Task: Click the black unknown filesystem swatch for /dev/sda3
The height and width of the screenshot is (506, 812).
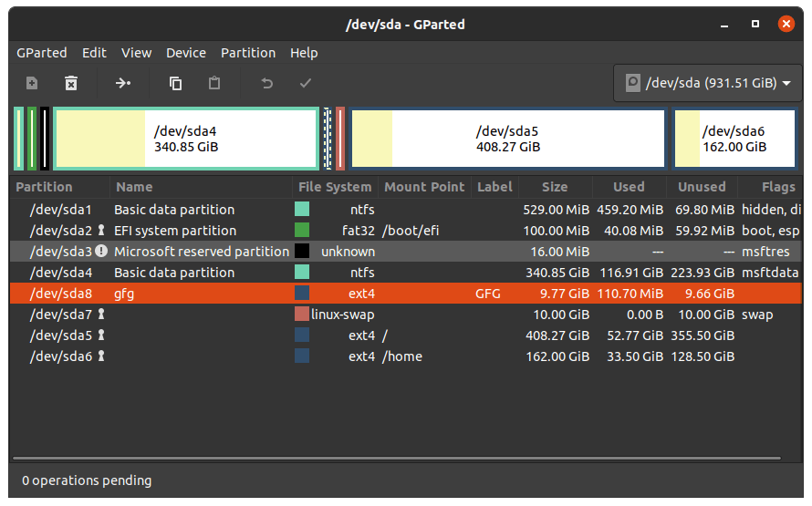Action: [302, 251]
